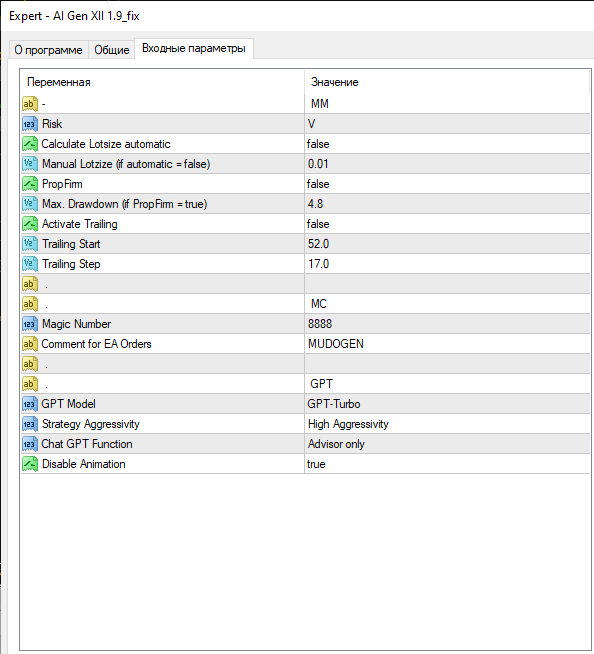Select the Trailing Step label
Screen dimensions: 594x654
coord(71,264)
